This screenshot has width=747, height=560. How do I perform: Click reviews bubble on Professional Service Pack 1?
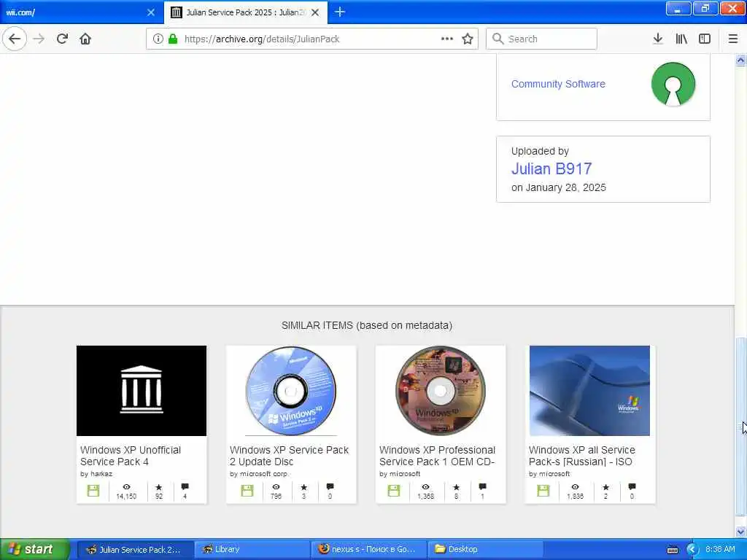(483, 486)
